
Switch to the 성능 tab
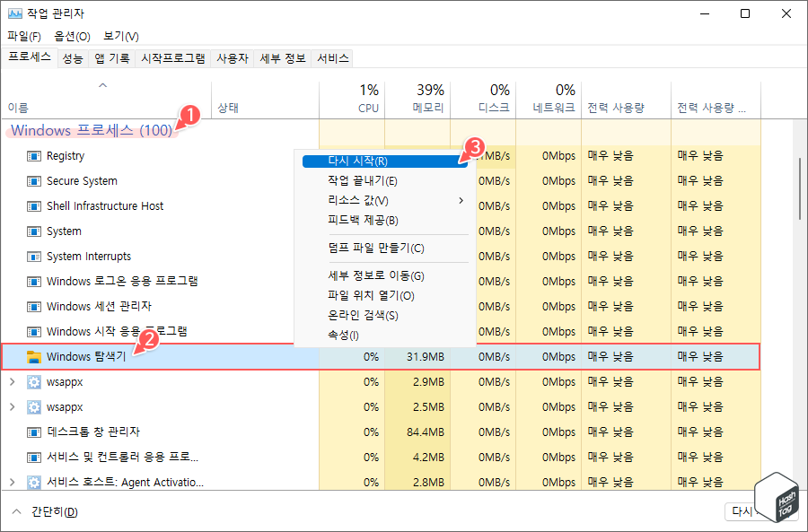pos(73,58)
